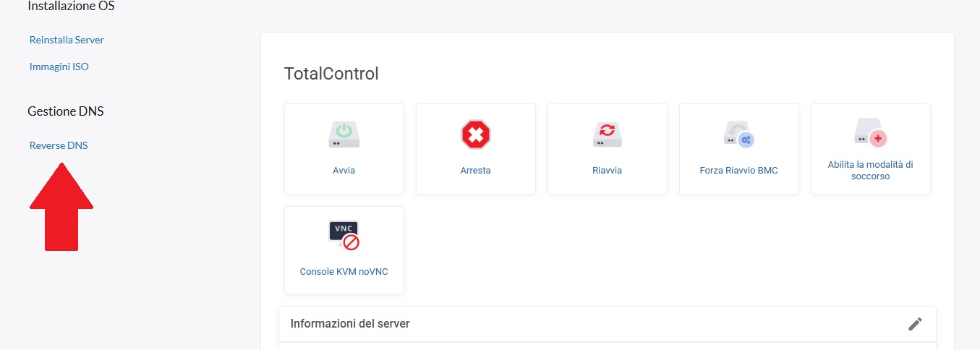Viewport: 980px width, 350px height.
Task: Click the rescue mode plus icon
Action: pyautogui.click(x=870, y=134)
